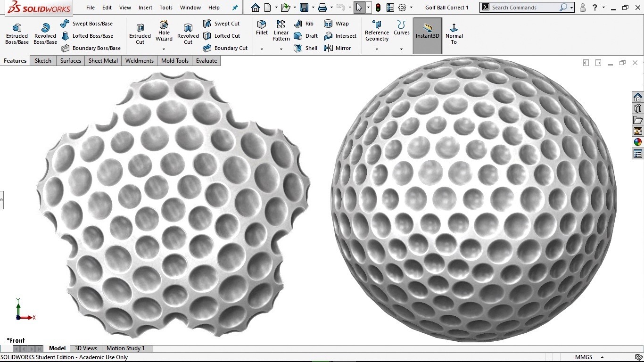Open the MMGS unit system dropdown

(x=589, y=357)
